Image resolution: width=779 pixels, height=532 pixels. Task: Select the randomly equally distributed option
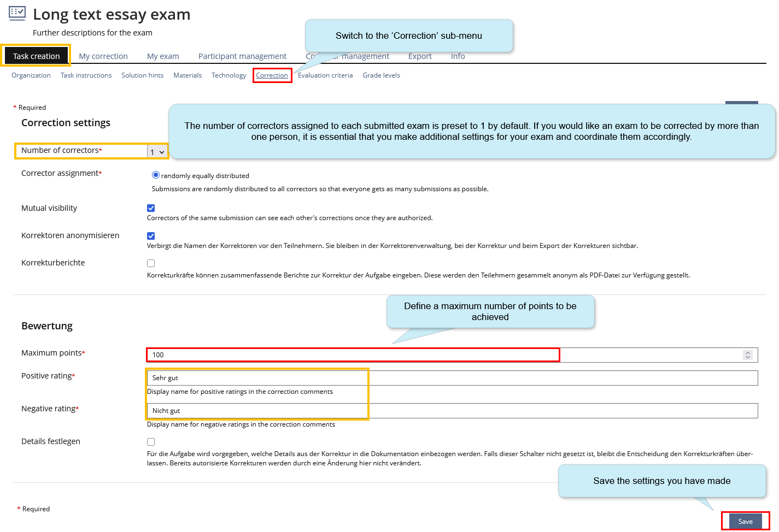pyautogui.click(x=155, y=175)
